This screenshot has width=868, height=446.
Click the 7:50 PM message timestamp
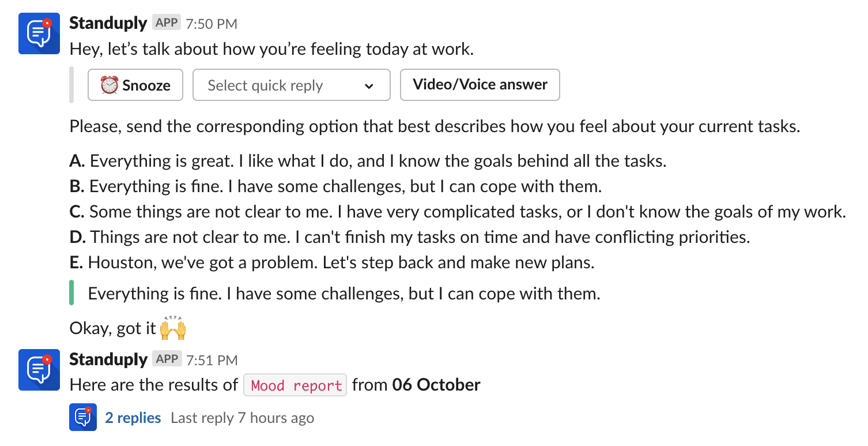point(212,24)
